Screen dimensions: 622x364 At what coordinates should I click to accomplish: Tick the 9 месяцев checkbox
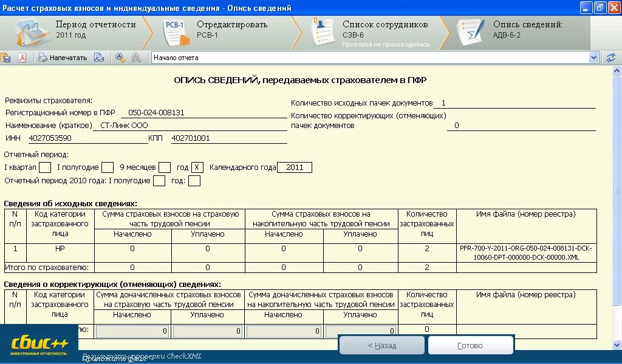click(x=164, y=167)
